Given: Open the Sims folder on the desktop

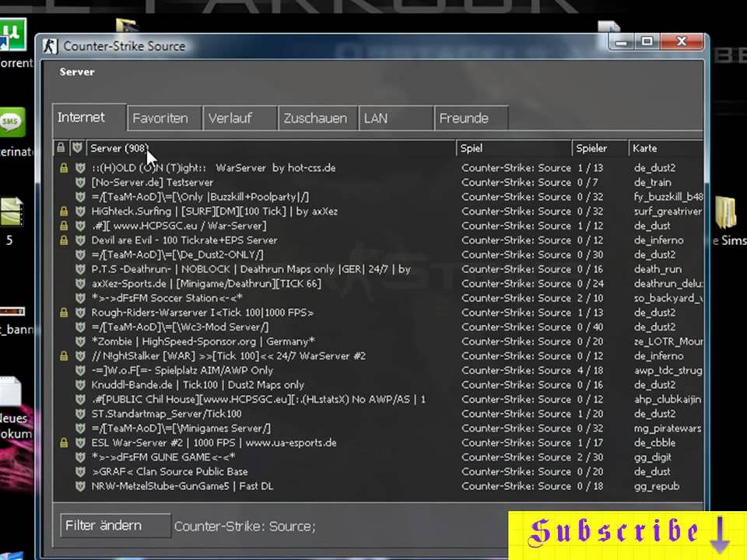Looking at the screenshot, I should 725,212.
